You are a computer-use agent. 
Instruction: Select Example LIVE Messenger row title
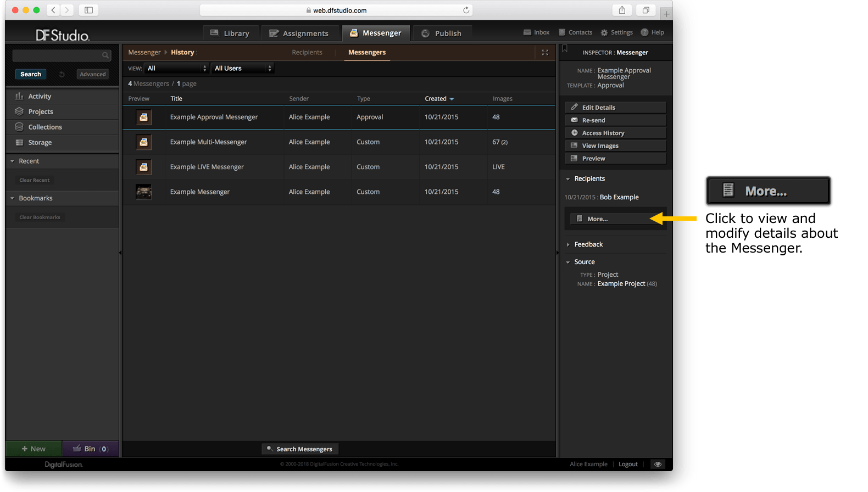207,167
